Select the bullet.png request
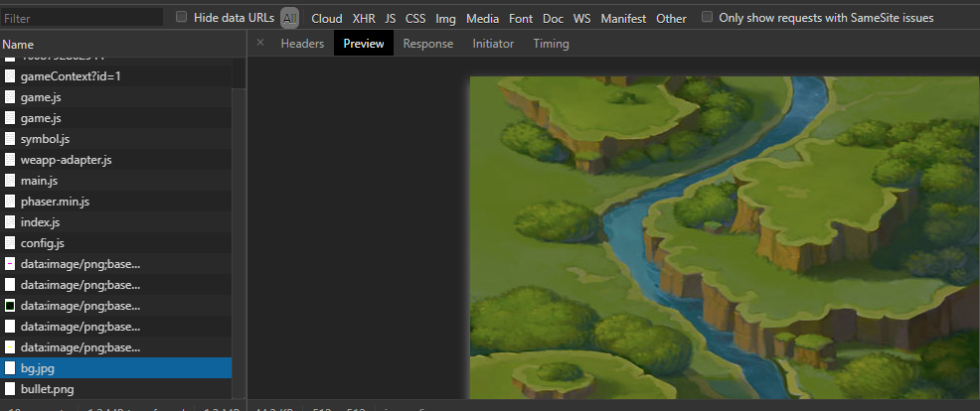 tap(115, 389)
